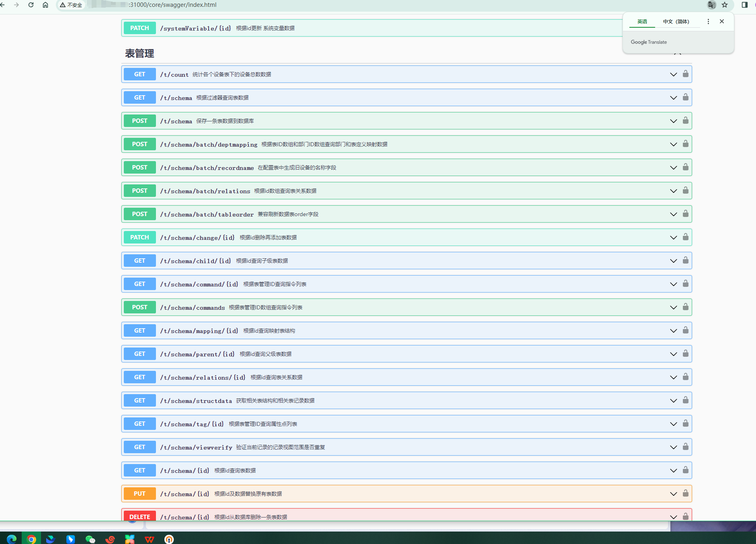This screenshot has height=544, width=756.
Task: Click the lock icon on GET /t/schema row
Action: coord(686,97)
